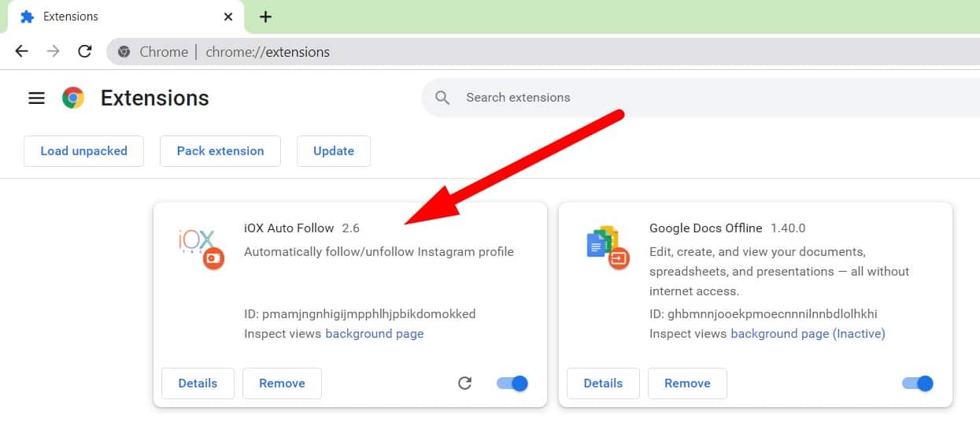Turn off Google Docs Offline toggle
The width and height of the screenshot is (980, 426).
918,383
